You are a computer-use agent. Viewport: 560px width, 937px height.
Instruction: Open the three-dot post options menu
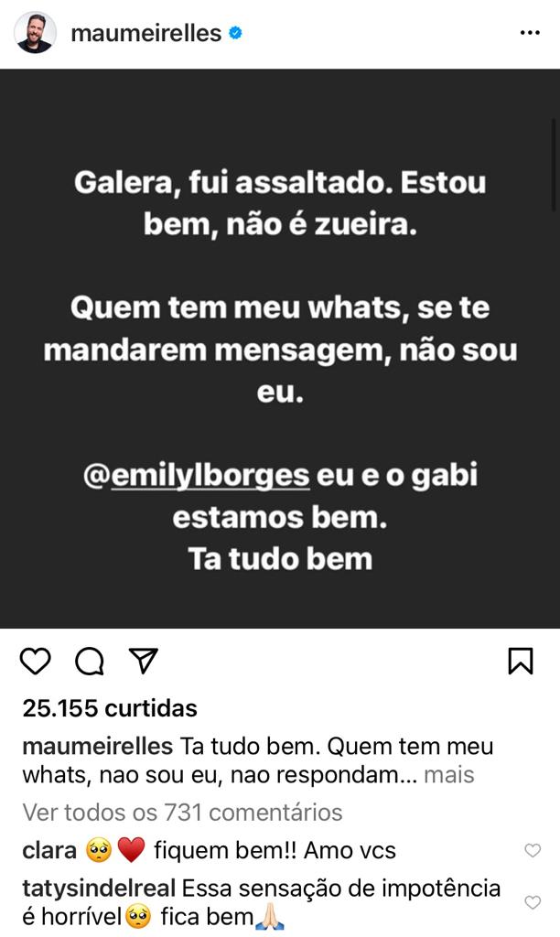[530, 34]
